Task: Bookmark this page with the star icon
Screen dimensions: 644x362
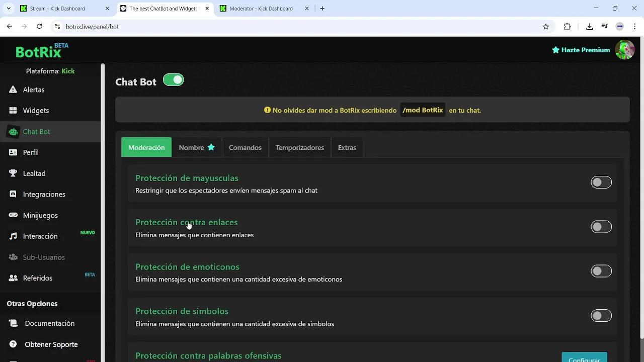Action: [546, 27]
